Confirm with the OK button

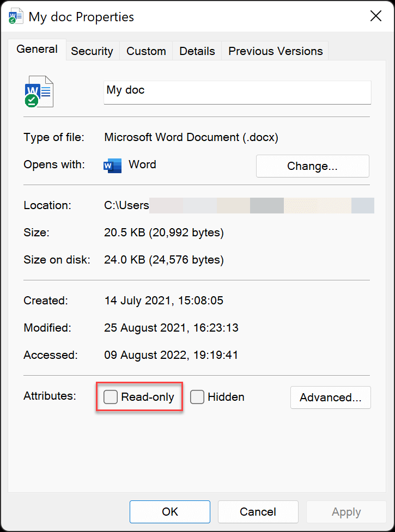point(169,512)
